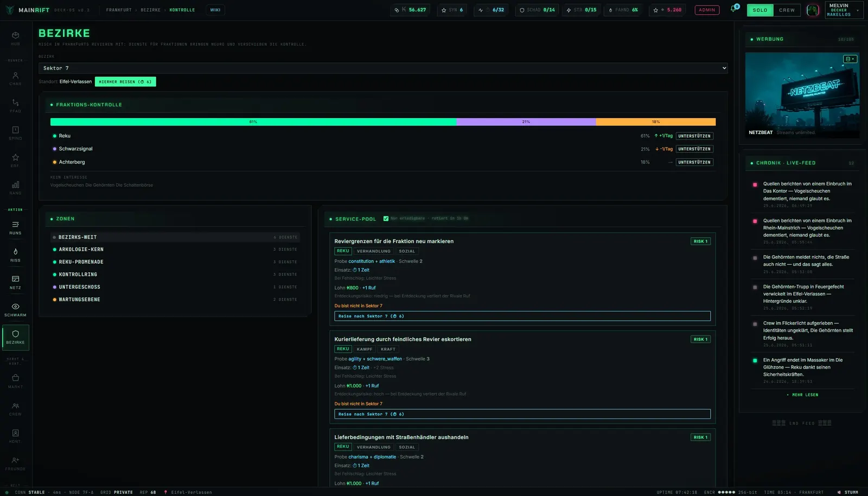The width and height of the screenshot is (868, 496).
Task: Open the WIKI tab
Action: [215, 10]
